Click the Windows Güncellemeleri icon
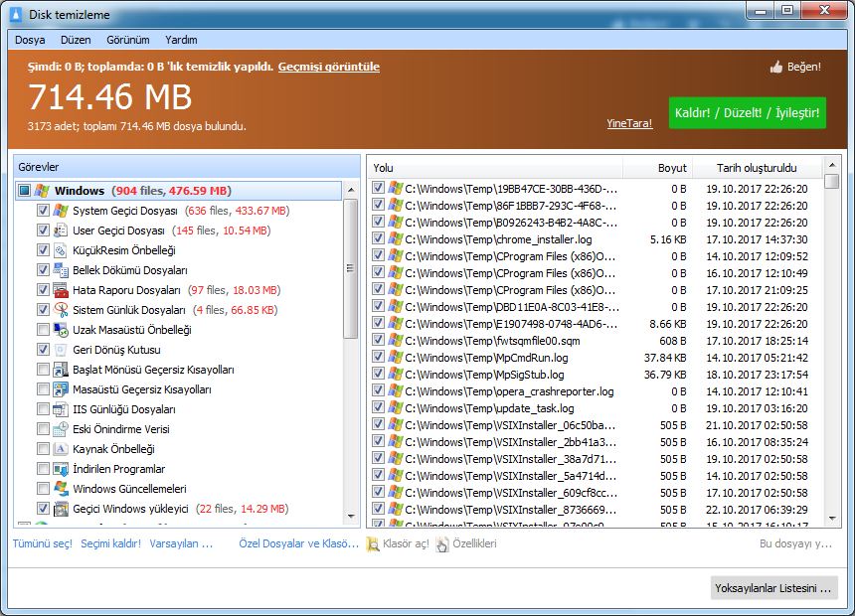This screenshot has width=855, height=616. tap(61, 489)
